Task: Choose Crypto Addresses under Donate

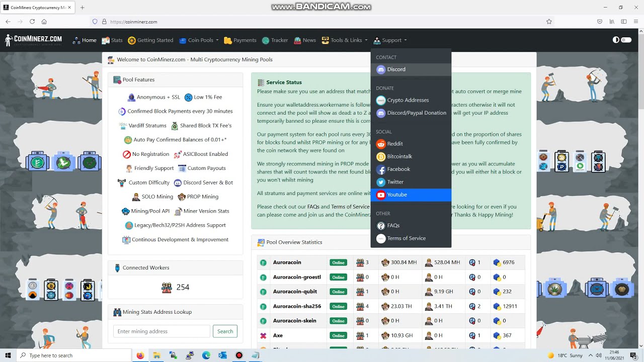Action: pos(411,100)
